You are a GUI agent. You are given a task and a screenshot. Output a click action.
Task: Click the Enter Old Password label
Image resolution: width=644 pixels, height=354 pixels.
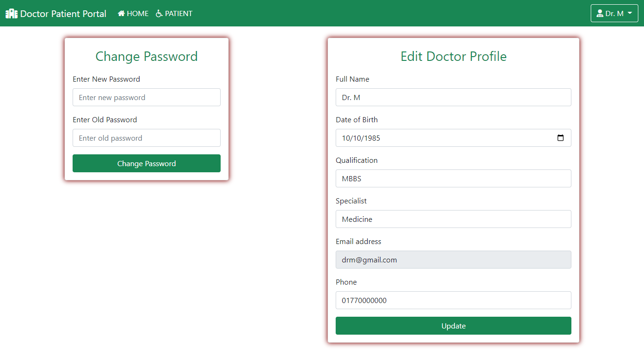[105, 120]
